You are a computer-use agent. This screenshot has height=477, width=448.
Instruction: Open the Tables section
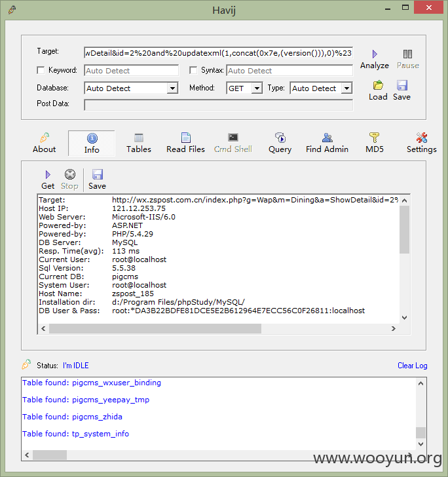(x=139, y=143)
